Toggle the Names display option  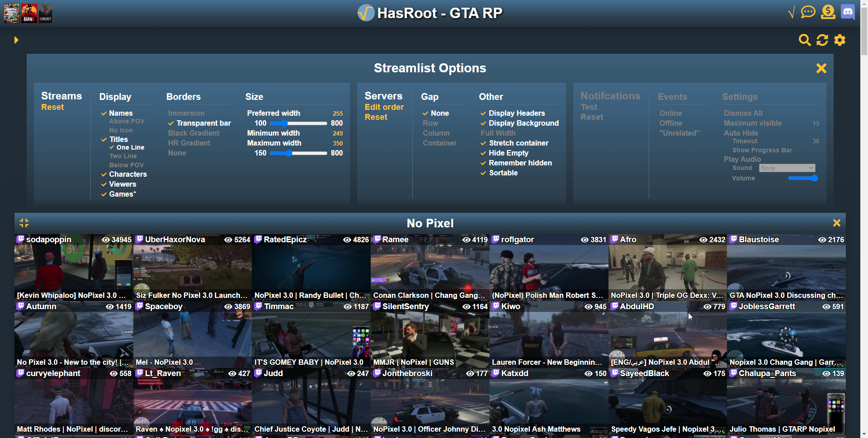coord(117,113)
